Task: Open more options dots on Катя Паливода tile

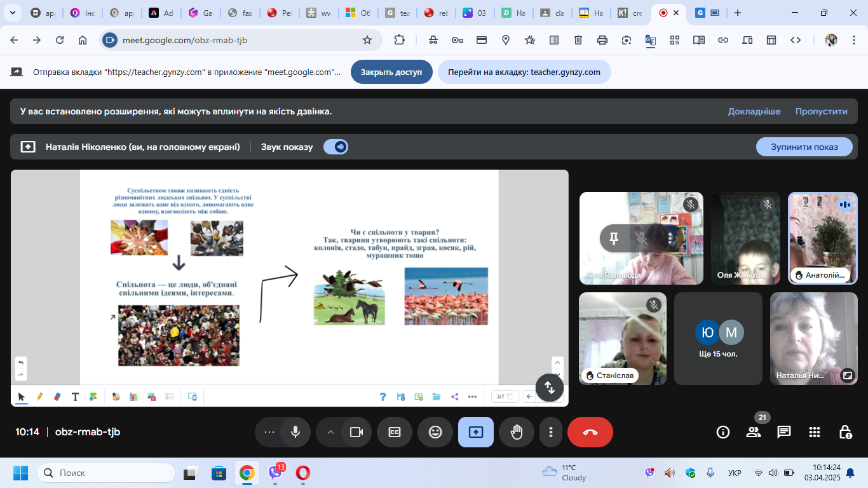Action: [670, 238]
